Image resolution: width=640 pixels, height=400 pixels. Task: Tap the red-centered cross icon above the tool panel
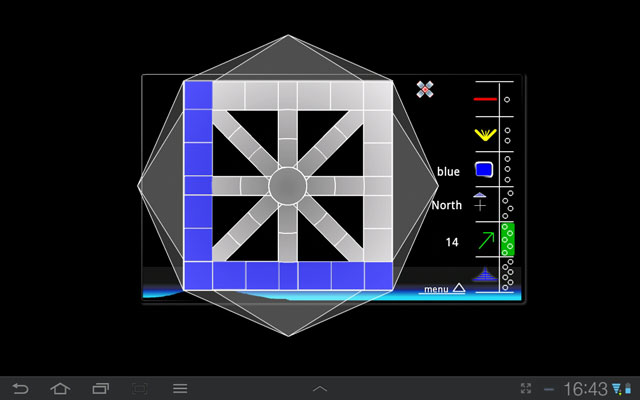coord(425,89)
